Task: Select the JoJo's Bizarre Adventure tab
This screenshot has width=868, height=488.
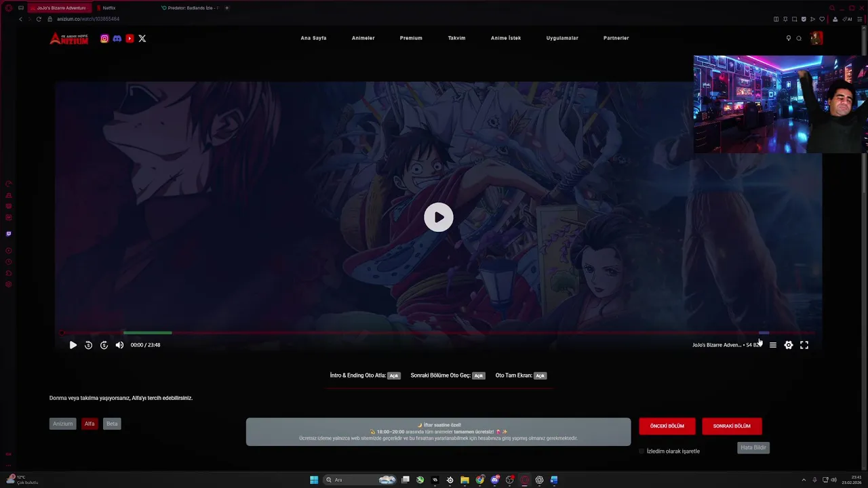Action: (x=60, y=8)
